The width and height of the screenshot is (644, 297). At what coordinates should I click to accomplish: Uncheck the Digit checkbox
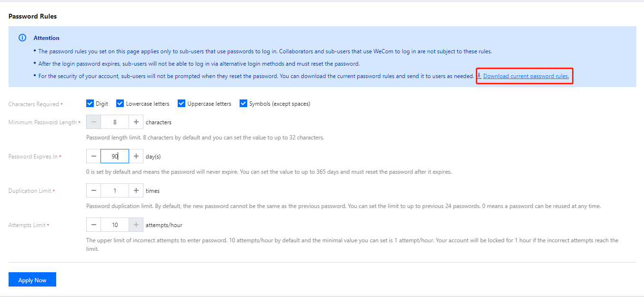pyautogui.click(x=90, y=103)
